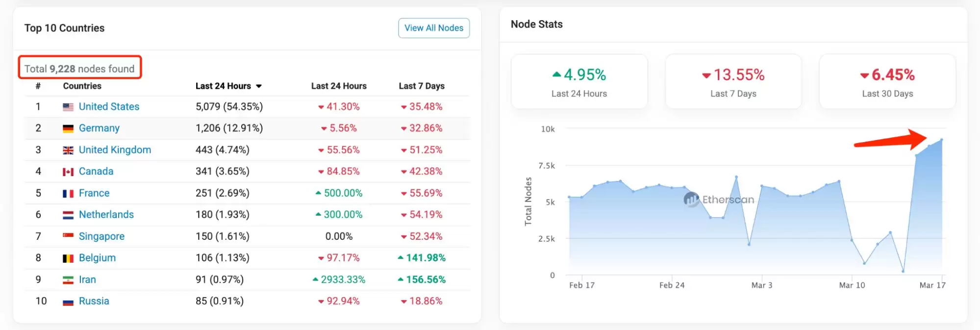
Task: Open the Belgium country link
Action: click(x=97, y=258)
